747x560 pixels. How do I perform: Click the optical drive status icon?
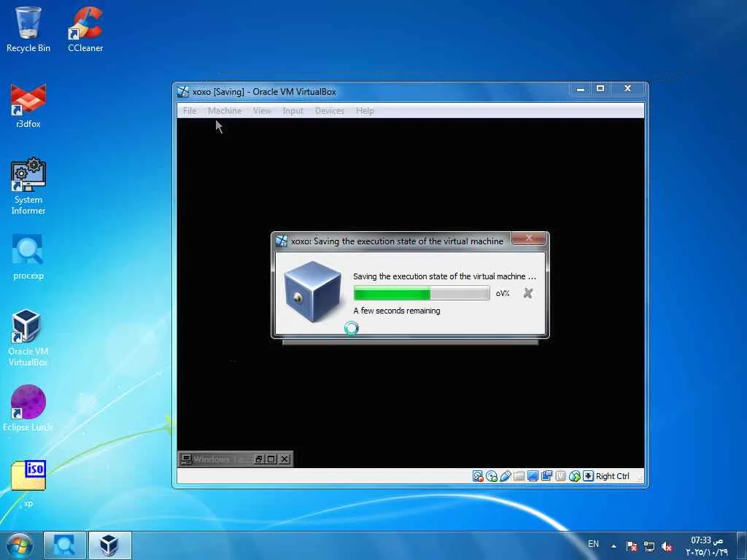(492, 475)
